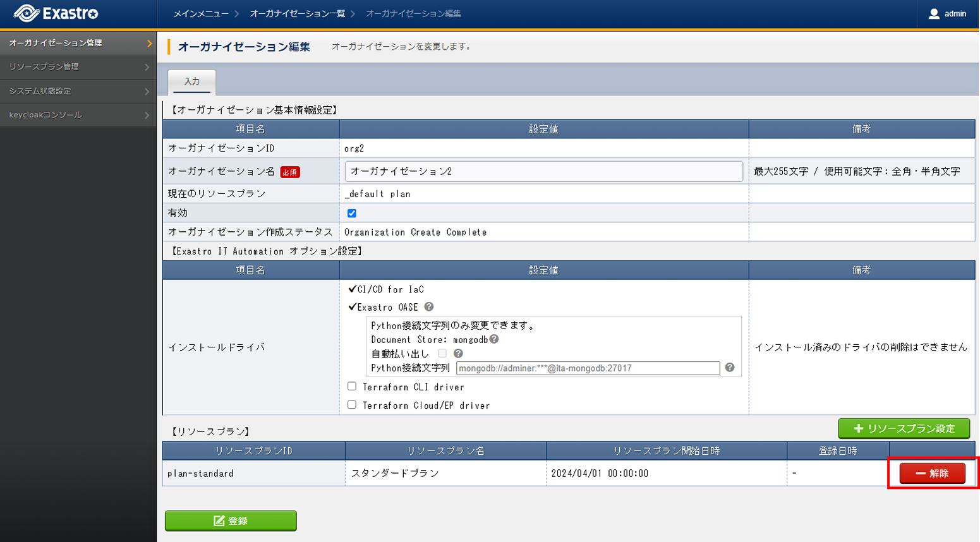Click the オーガナイゼーション名 input field
The image size is (980, 542).
[543, 171]
